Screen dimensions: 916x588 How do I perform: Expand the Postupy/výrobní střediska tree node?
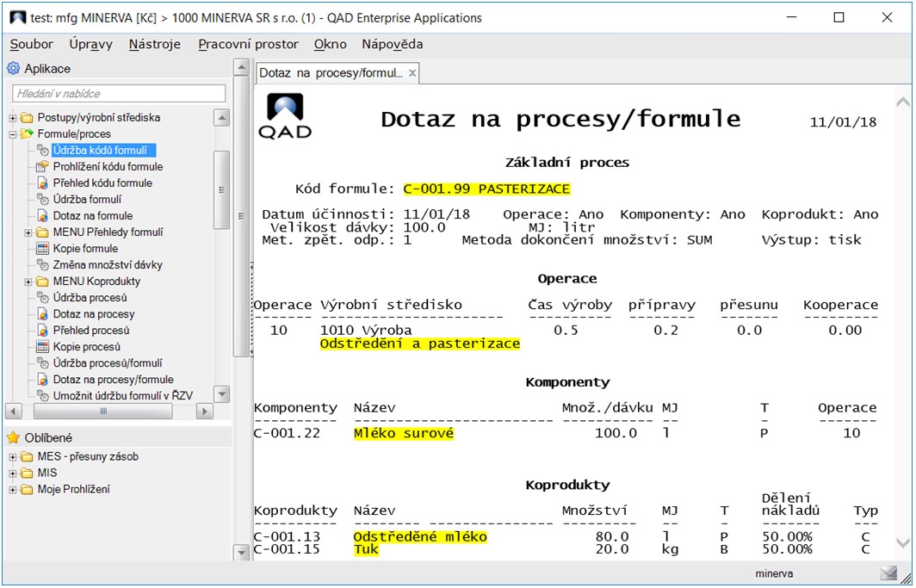pyautogui.click(x=13, y=118)
